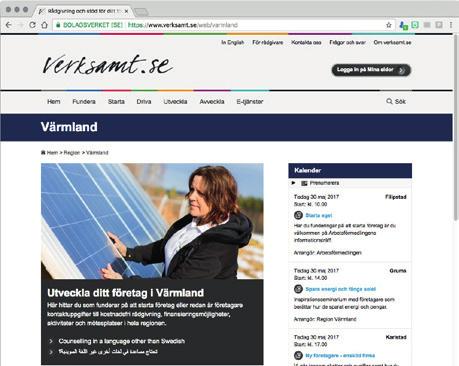Image resolution: width=459 pixels, height=366 pixels.
Task: Bookmark the page with the star icon
Action: click(x=389, y=25)
